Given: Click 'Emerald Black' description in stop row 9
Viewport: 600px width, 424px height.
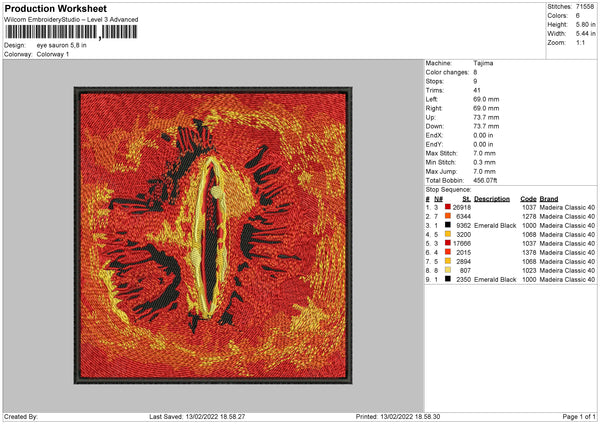Looking at the screenshot, I should tap(495, 280).
